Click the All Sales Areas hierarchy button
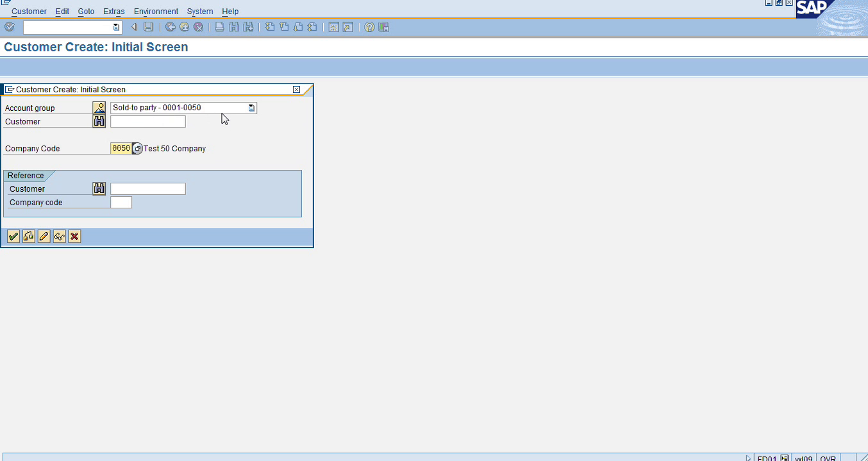 pos(28,237)
